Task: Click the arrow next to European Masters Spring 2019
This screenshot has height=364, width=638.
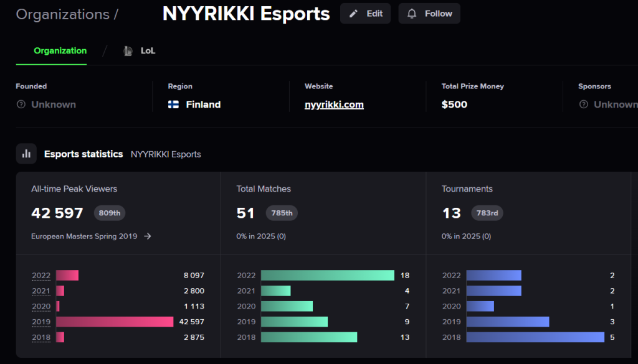Action: (x=148, y=236)
